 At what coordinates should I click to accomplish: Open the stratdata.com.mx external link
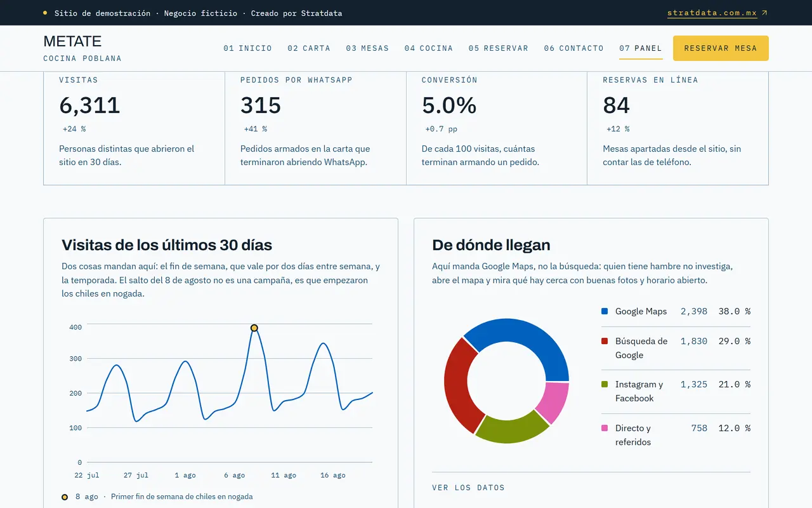click(717, 13)
